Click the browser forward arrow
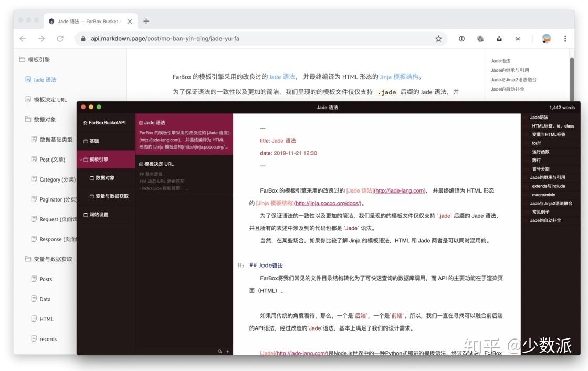588x371 pixels. (x=41, y=39)
